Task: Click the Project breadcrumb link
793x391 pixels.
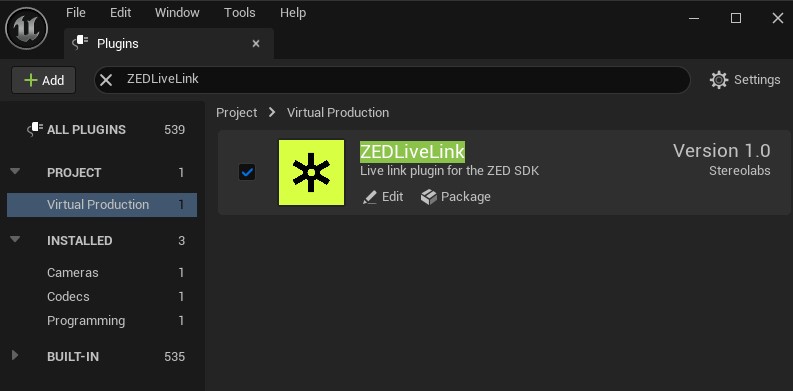Action: click(x=237, y=112)
